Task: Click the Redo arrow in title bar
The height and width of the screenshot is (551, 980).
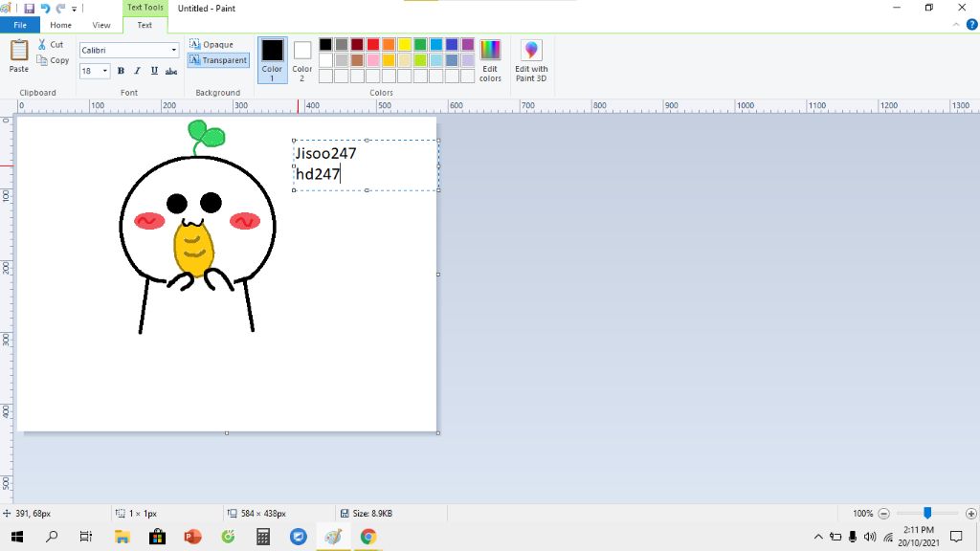Action: [x=60, y=9]
